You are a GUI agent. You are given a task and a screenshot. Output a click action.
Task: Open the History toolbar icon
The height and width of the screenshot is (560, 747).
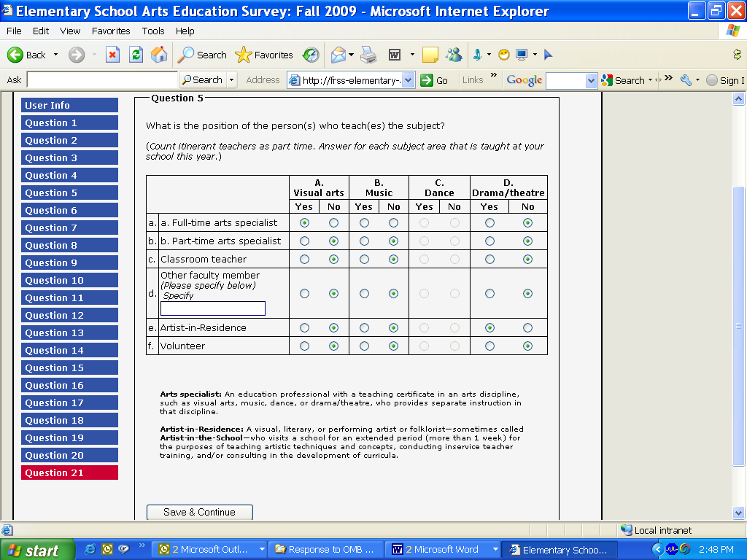tap(311, 55)
